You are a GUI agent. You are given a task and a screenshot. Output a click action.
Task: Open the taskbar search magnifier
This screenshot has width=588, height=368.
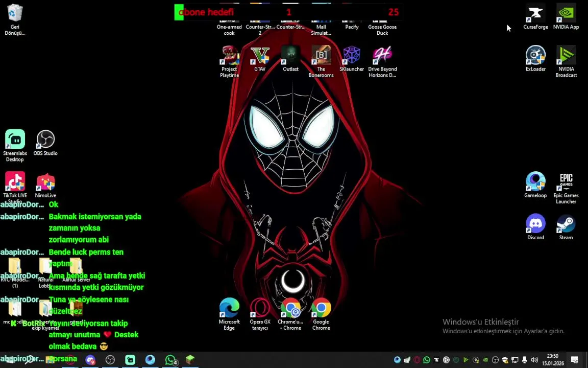[29, 360]
